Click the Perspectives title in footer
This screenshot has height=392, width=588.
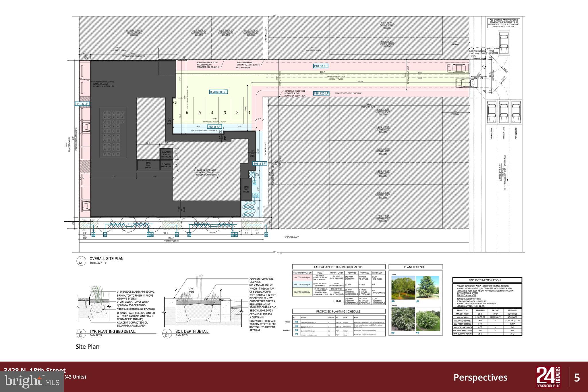tap(480, 377)
